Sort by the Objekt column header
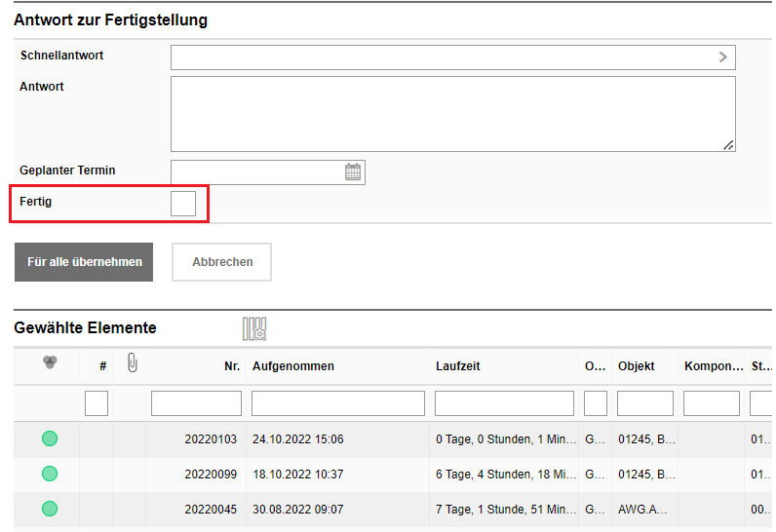Screen dimensions: 776x532 click(x=636, y=366)
